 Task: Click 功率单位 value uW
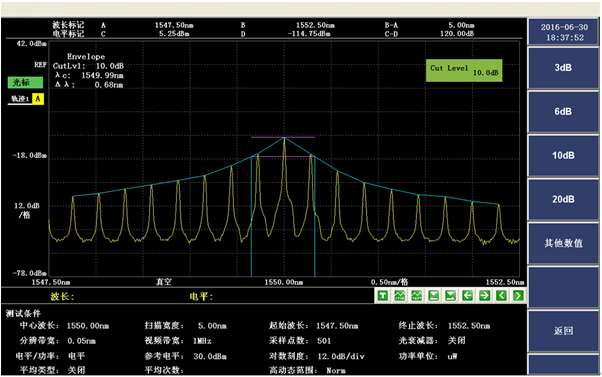tap(452, 356)
